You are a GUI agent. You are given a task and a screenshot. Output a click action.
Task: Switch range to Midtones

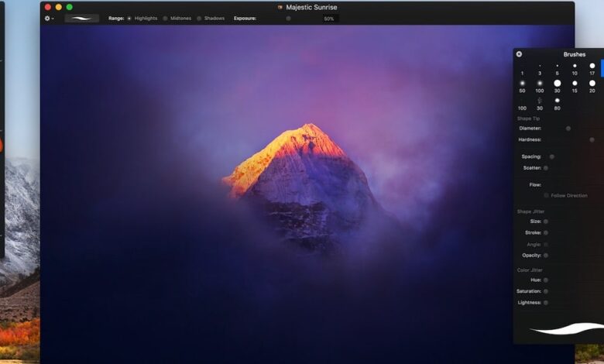[x=165, y=18]
